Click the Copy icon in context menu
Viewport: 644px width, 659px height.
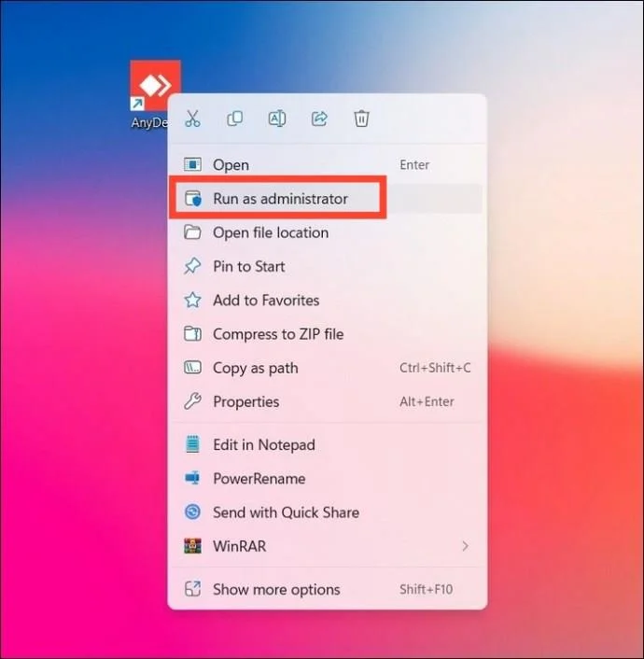(234, 119)
